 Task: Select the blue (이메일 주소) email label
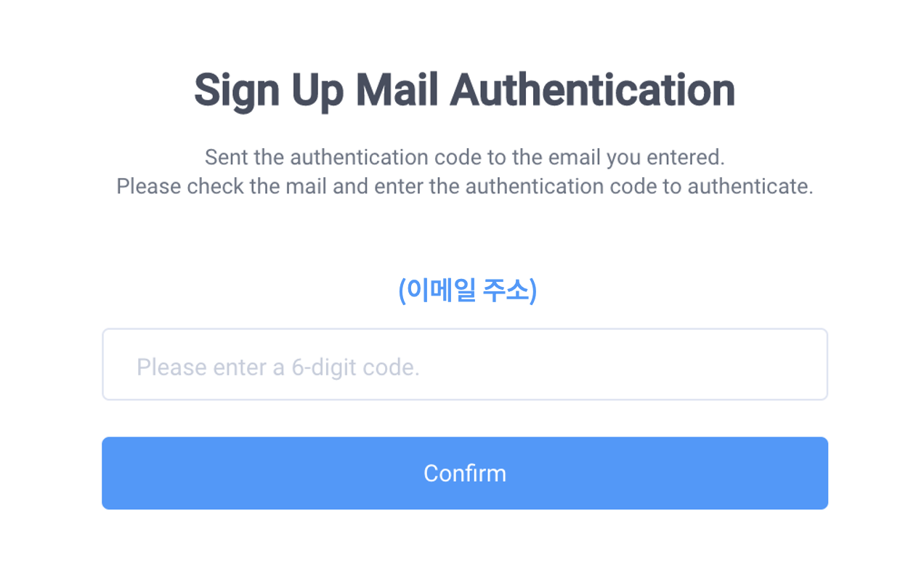click(467, 291)
